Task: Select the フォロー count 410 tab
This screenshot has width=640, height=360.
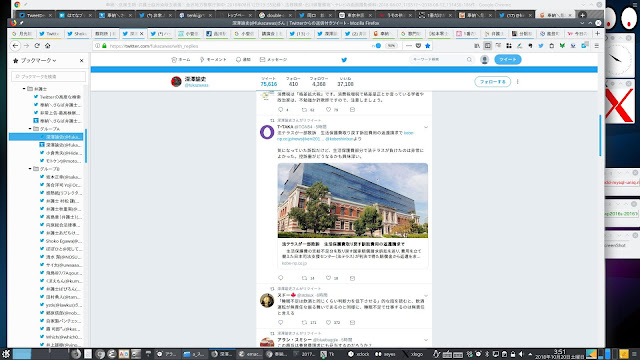Action: point(293,82)
